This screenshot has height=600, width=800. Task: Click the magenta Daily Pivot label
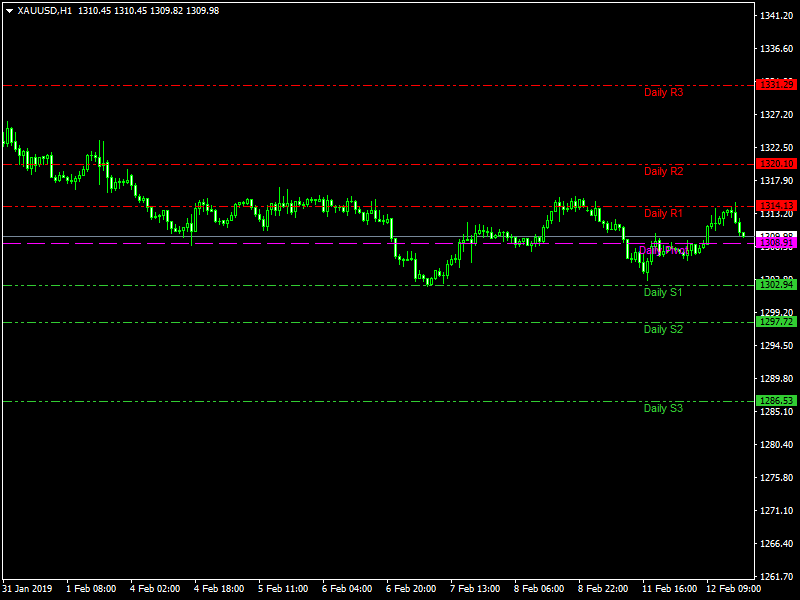[660, 249]
